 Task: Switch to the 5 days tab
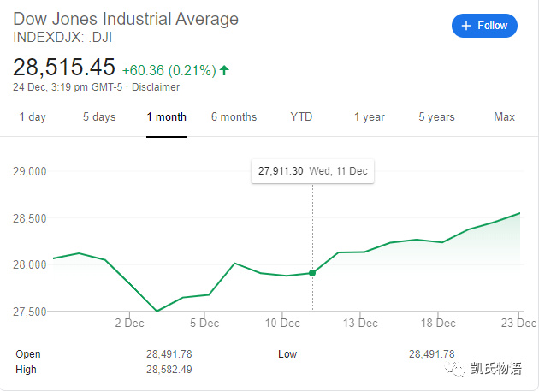[99, 117]
